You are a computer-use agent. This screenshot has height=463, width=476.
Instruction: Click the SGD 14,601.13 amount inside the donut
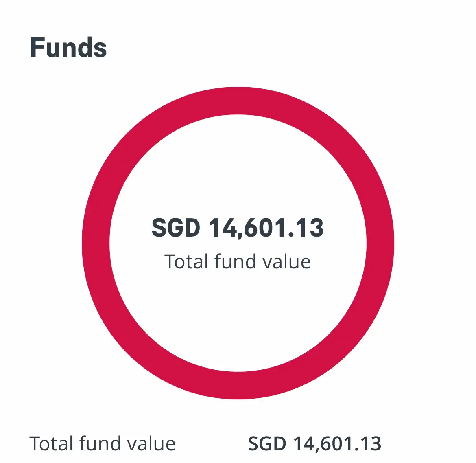[238, 228]
